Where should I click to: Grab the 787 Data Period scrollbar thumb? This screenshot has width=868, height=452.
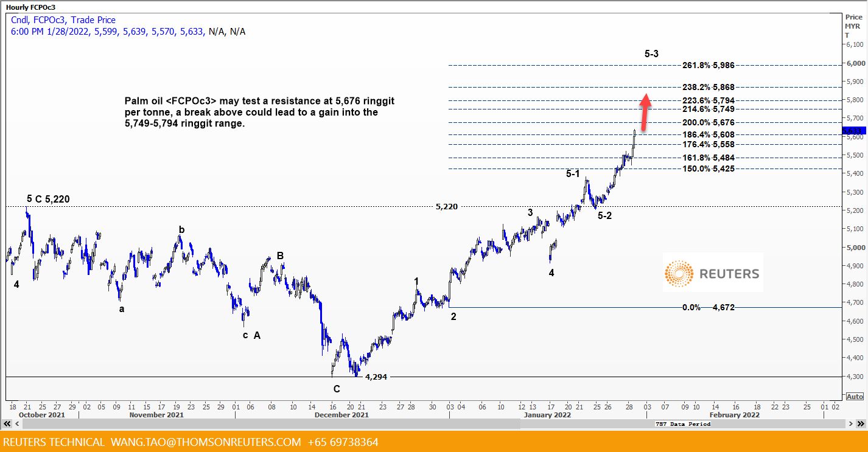[682, 423]
